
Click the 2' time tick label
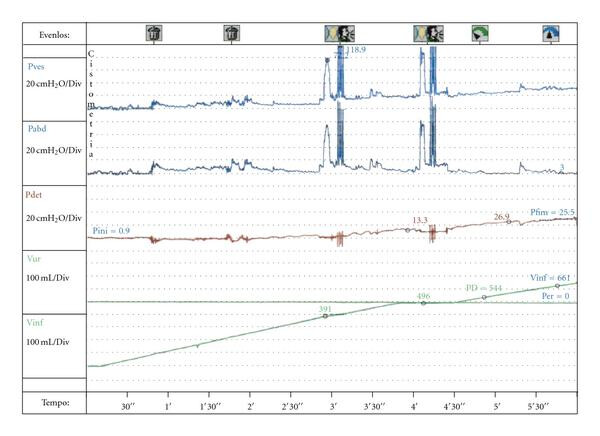[251, 407]
